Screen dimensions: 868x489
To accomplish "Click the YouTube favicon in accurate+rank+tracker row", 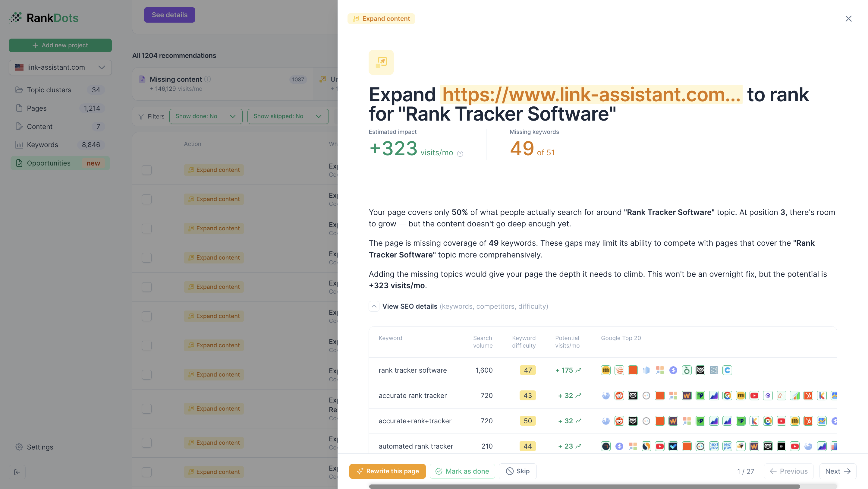I will [781, 421].
